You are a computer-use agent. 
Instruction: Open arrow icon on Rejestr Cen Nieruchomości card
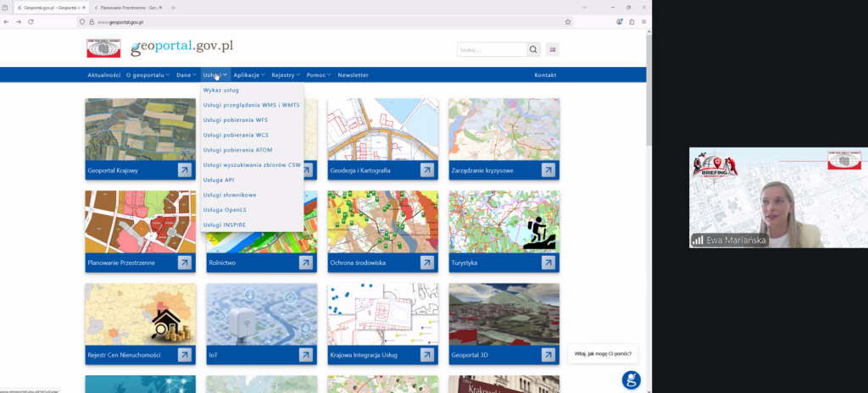(x=184, y=355)
